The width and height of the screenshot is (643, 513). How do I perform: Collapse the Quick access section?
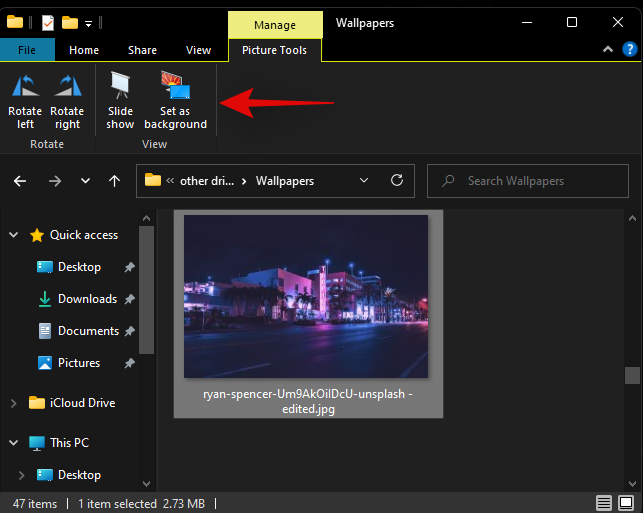[13, 235]
